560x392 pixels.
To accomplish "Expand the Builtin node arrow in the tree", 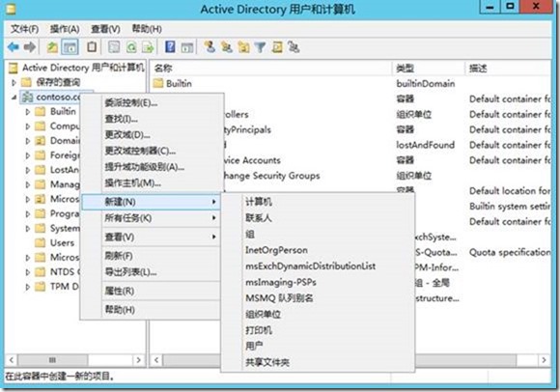I will 27,112.
